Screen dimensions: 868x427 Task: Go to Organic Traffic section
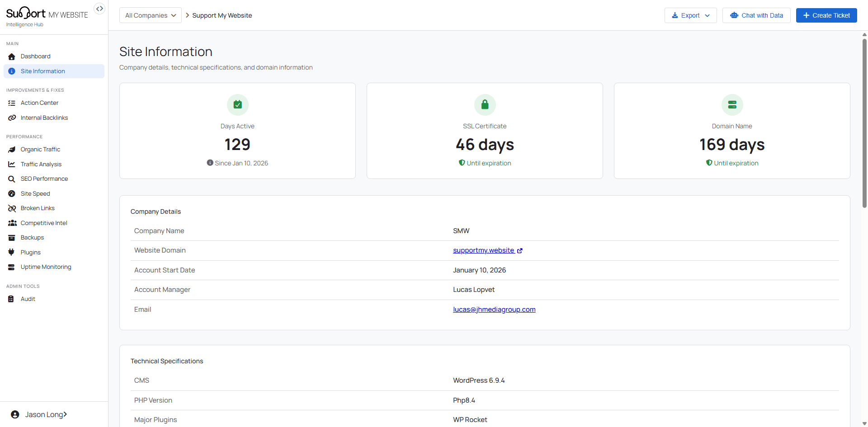tap(54, 150)
